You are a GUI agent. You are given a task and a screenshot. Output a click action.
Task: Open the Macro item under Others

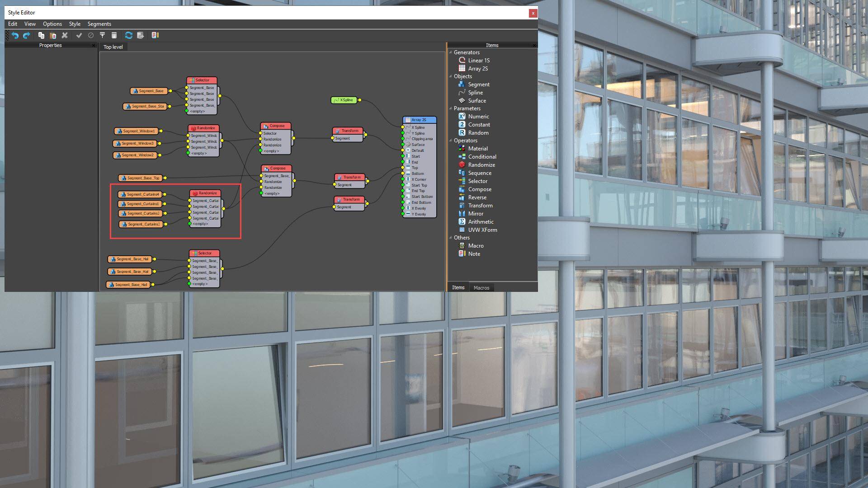tap(476, 245)
